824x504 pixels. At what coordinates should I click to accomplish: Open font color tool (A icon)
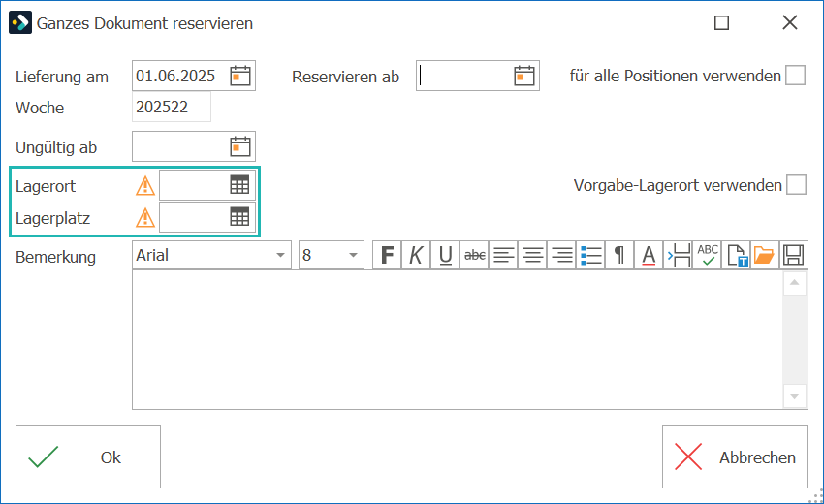pyautogui.click(x=649, y=256)
